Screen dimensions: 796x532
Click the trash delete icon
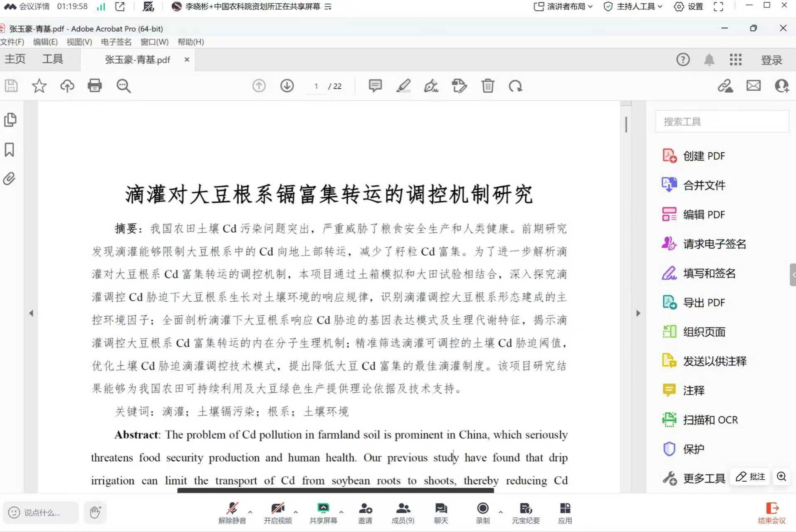pyautogui.click(x=487, y=86)
